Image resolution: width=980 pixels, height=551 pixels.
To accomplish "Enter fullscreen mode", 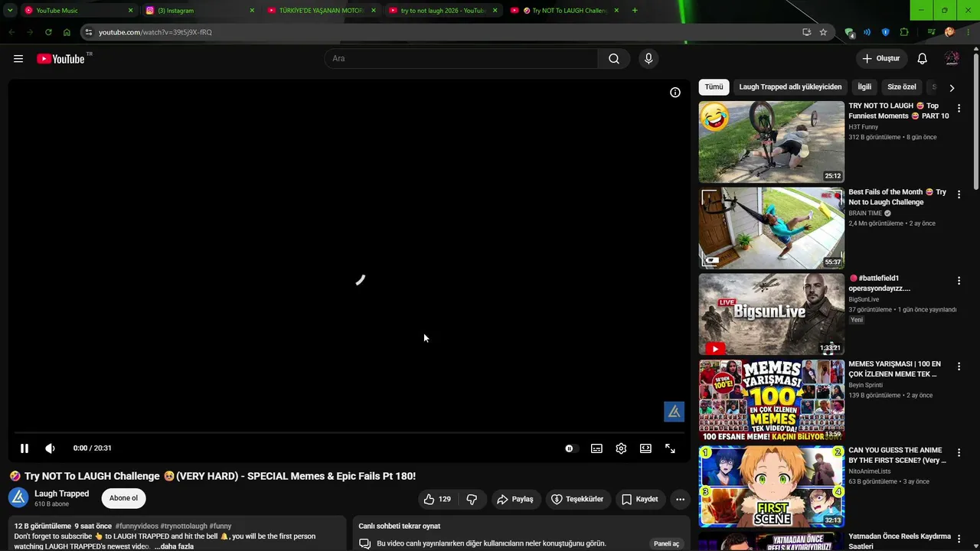I will click(x=670, y=448).
